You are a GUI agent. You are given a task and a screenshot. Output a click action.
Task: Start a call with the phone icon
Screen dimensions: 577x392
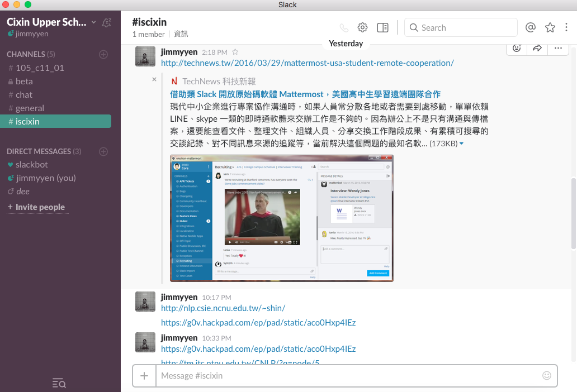(x=344, y=27)
